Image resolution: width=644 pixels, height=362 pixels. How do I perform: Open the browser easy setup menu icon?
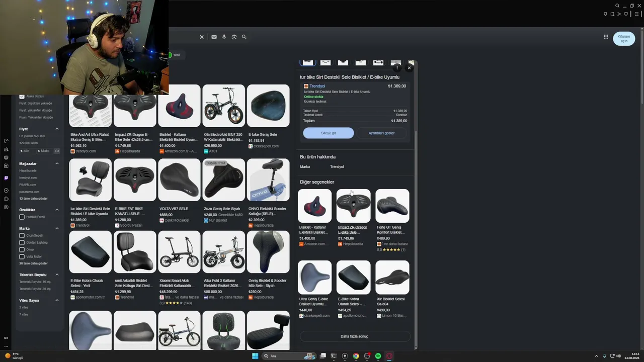pos(637,14)
